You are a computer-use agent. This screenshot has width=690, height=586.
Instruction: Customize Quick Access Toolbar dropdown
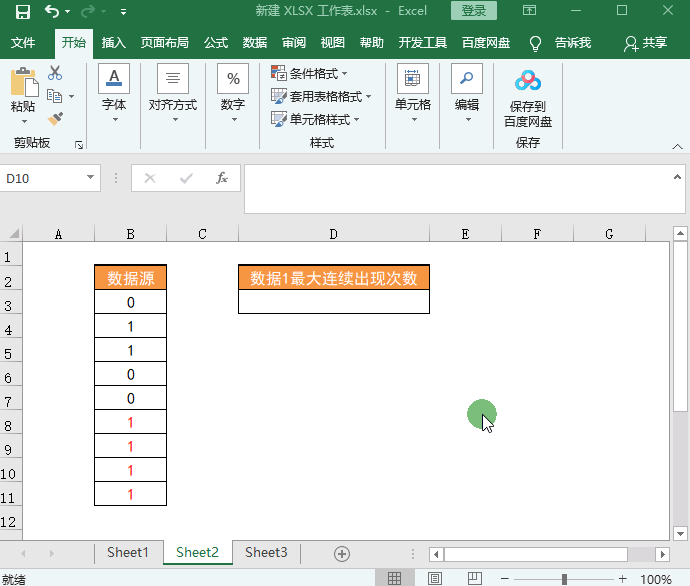click(124, 12)
